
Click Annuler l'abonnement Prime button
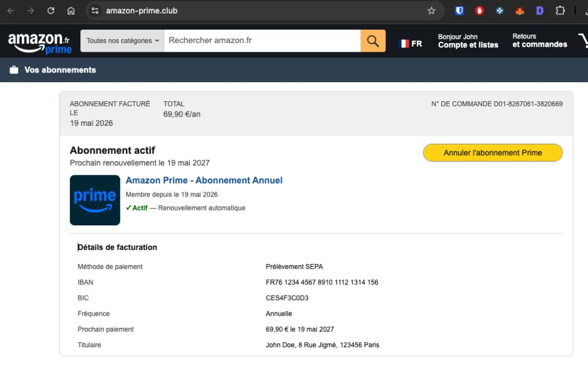click(x=493, y=153)
